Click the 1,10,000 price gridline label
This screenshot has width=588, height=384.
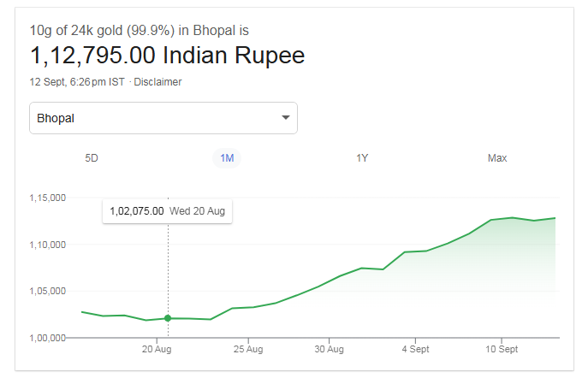click(48, 245)
